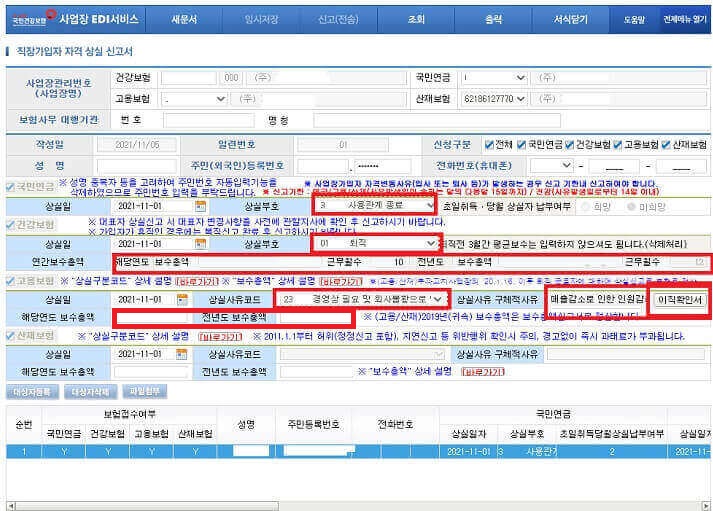Follow 바로가기 link after 산재보험 상실구분코드 상세 설명
Viewport: 713px width, 511px height.
coord(221,336)
